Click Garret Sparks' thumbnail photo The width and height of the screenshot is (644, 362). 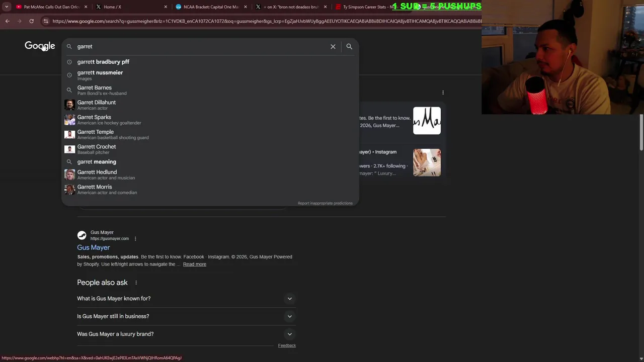pyautogui.click(x=69, y=120)
